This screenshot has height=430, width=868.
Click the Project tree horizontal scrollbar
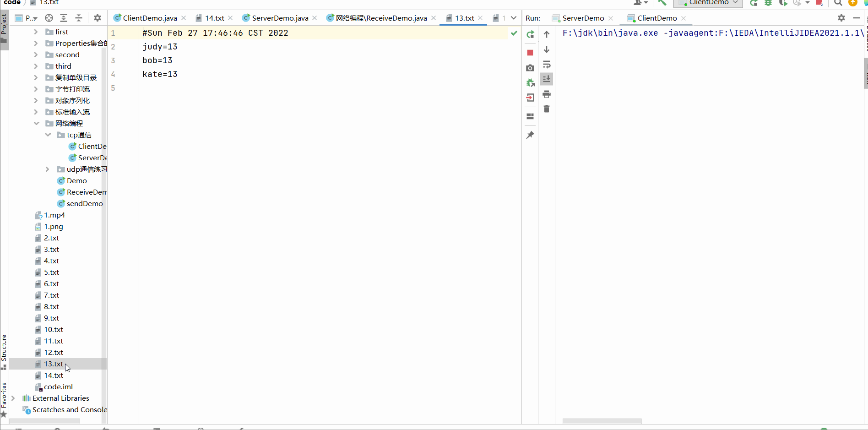point(44,421)
